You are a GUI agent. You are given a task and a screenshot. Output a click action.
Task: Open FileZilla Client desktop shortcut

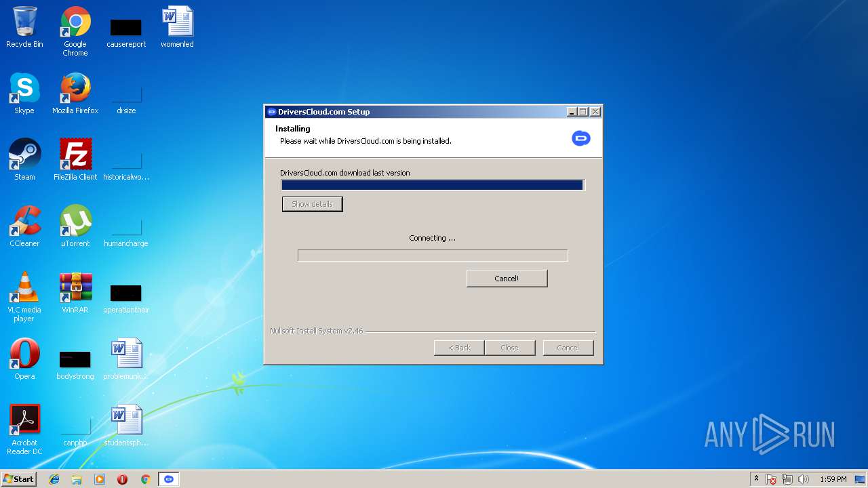pyautogui.click(x=75, y=161)
